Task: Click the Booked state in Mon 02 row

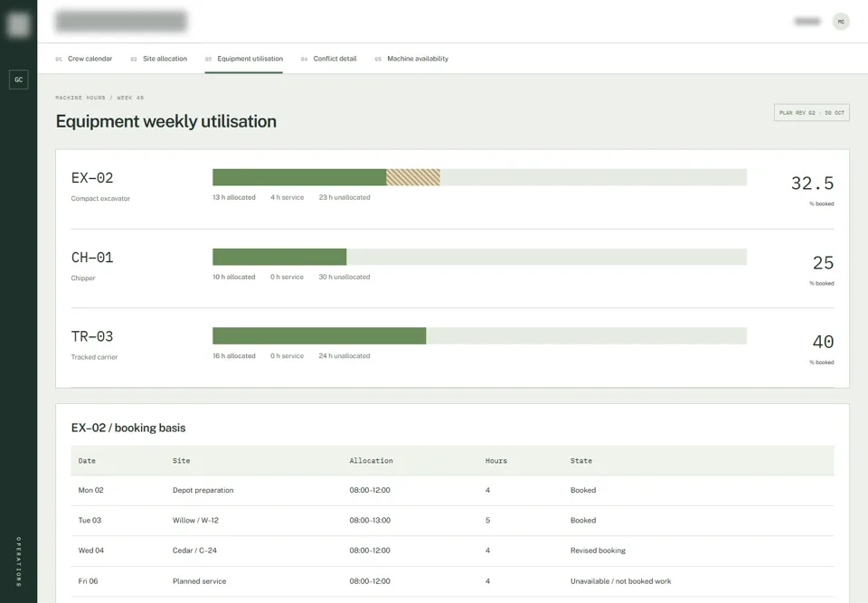Action: point(583,490)
